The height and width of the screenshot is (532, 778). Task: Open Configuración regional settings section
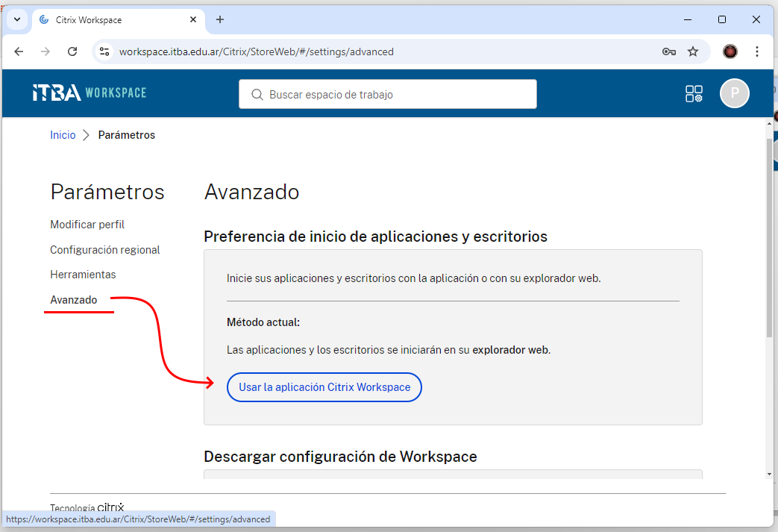(x=104, y=250)
